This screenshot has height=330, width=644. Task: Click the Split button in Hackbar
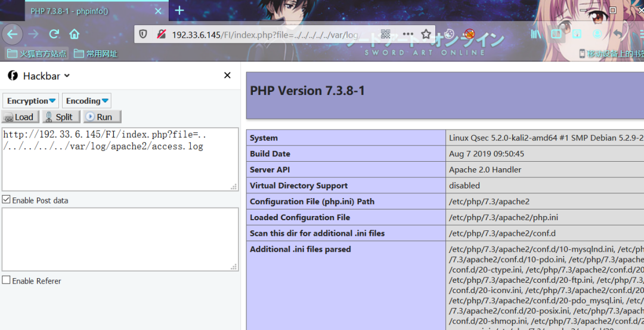coord(61,117)
